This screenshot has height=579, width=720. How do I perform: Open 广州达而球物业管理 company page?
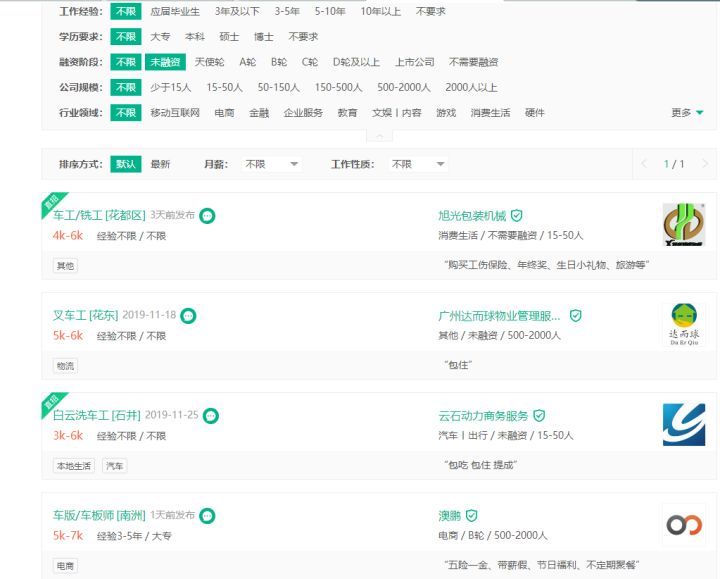click(x=500, y=315)
